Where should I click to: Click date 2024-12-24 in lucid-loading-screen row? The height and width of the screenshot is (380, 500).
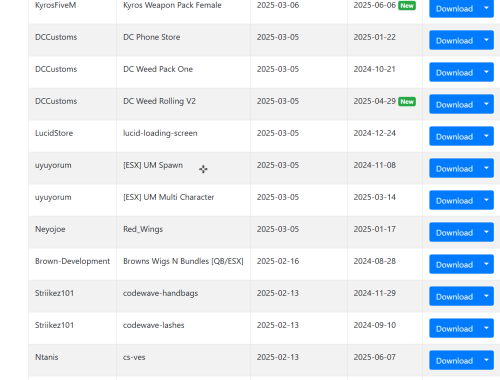375,133
